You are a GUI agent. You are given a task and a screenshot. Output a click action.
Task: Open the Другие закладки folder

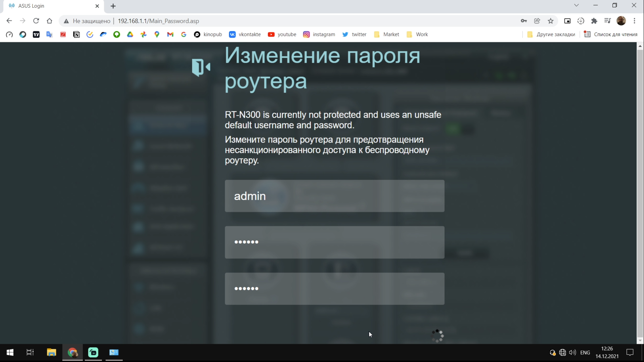(551, 34)
